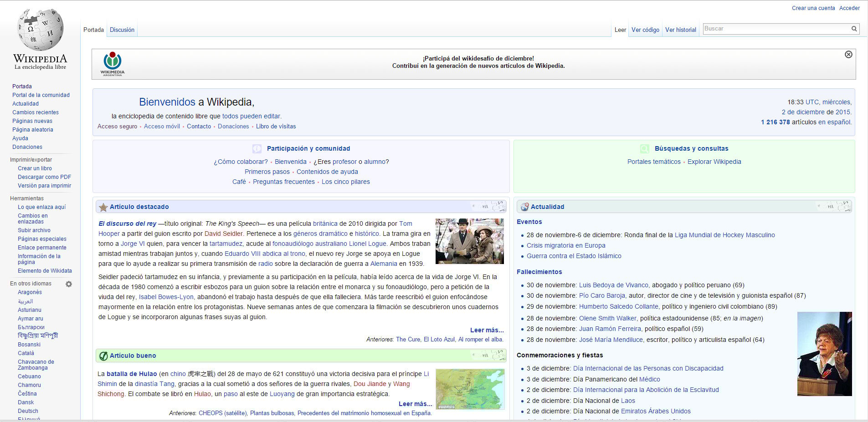Click todos pueden editar link
The height and width of the screenshot is (422, 868).
251,116
